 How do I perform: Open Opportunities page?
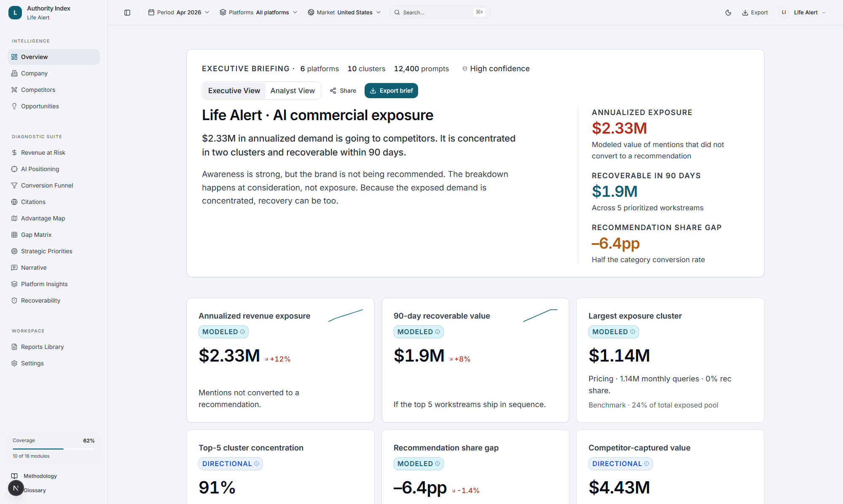click(x=54, y=106)
